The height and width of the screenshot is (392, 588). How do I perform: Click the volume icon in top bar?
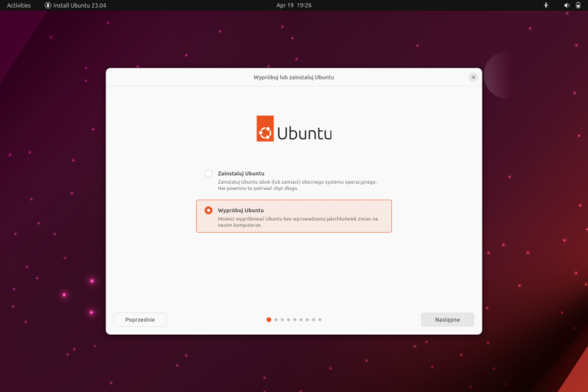click(x=567, y=5)
